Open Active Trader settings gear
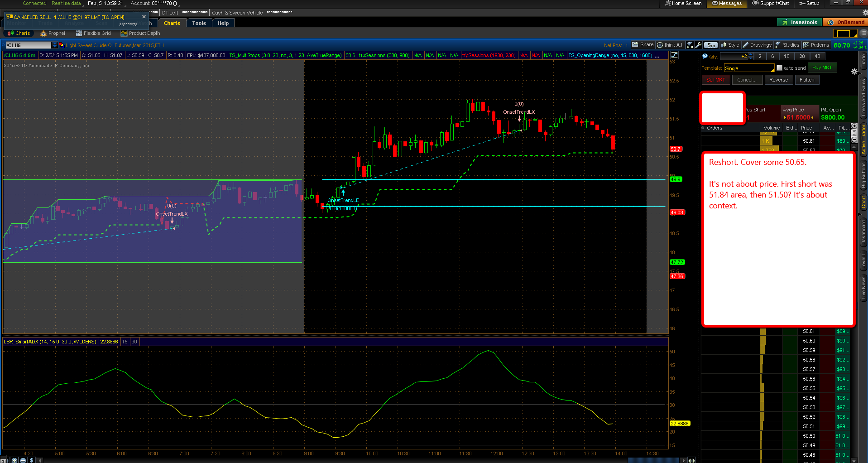Viewport: 868px width, 463px height. point(854,72)
